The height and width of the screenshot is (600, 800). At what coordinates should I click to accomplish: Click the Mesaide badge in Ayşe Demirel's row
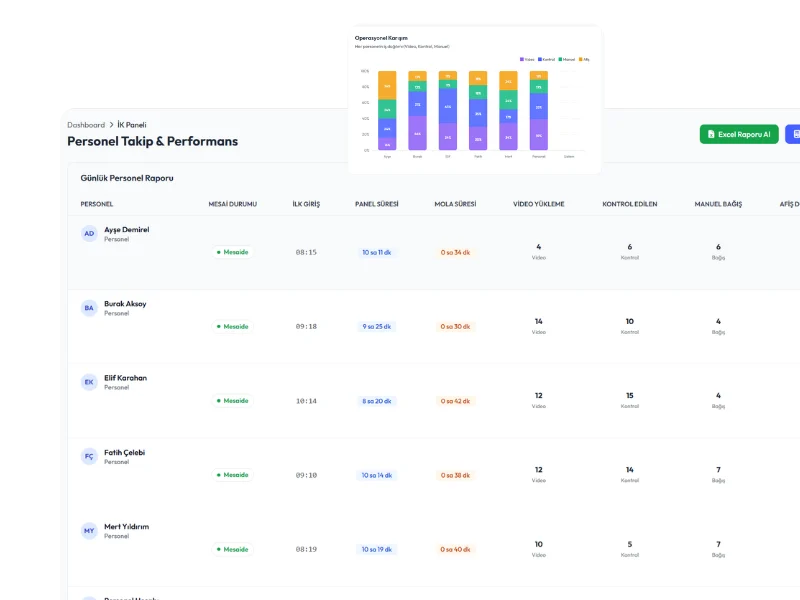233,252
